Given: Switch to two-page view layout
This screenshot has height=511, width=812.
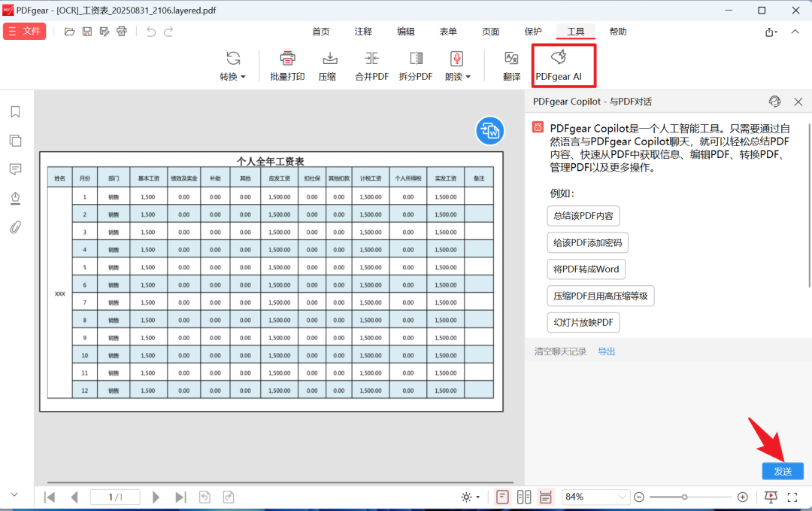Looking at the screenshot, I should point(524,497).
